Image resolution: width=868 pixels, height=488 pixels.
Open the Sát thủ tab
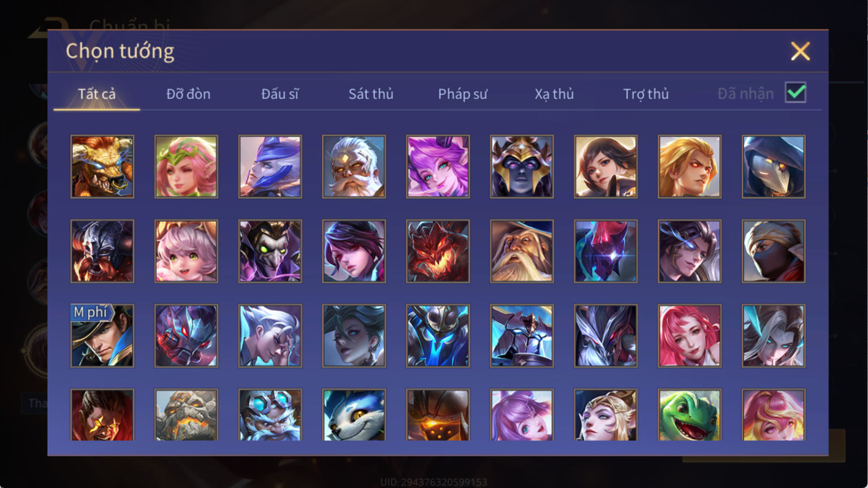click(x=371, y=94)
